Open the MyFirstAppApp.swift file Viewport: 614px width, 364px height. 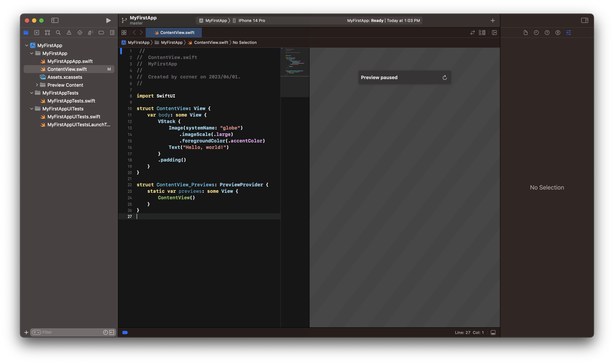tap(70, 61)
